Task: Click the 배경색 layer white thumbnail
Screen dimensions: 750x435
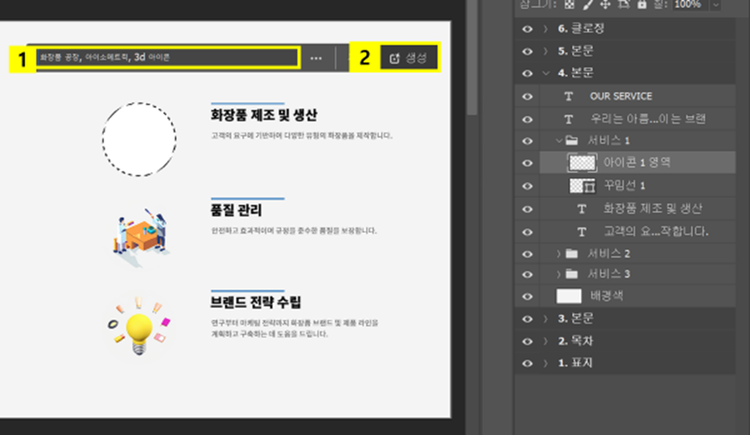Action: pyautogui.click(x=569, y=296)
